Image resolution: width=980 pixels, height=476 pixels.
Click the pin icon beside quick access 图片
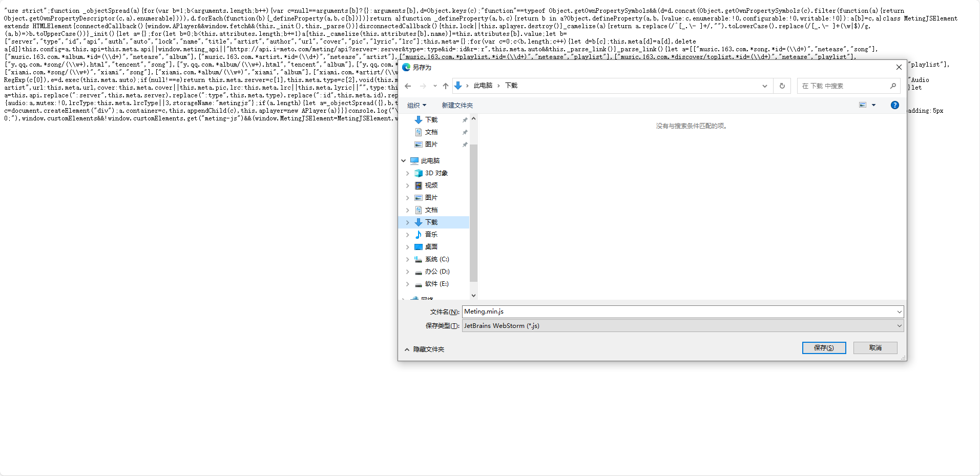tap(465, 144)
